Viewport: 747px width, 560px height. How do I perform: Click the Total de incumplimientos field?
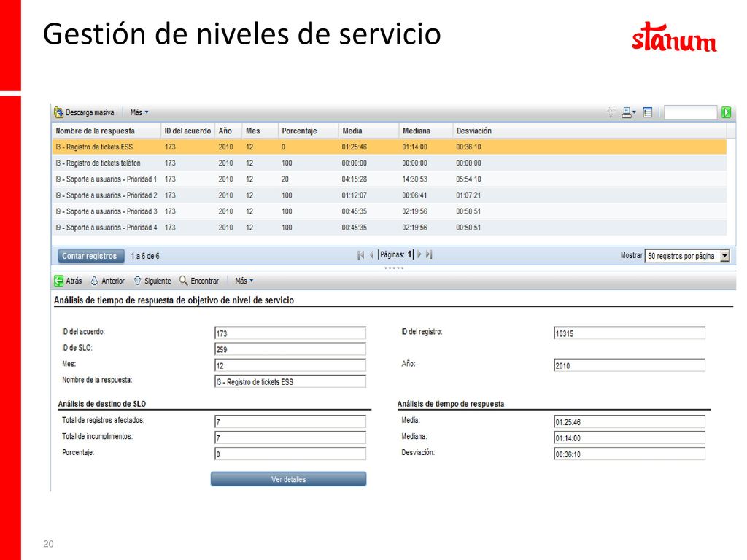click(x=290, y=437)
